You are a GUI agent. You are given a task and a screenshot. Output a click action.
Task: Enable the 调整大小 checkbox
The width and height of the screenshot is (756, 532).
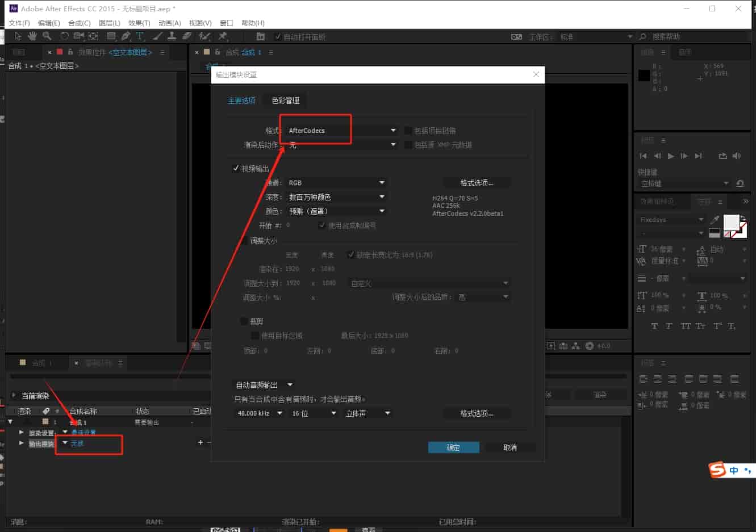coord(244,241)
